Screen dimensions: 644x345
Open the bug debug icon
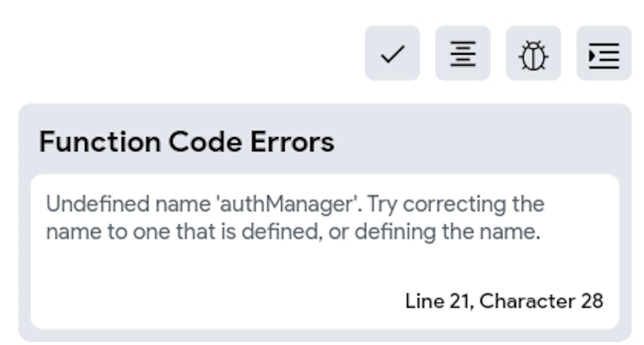533,54
